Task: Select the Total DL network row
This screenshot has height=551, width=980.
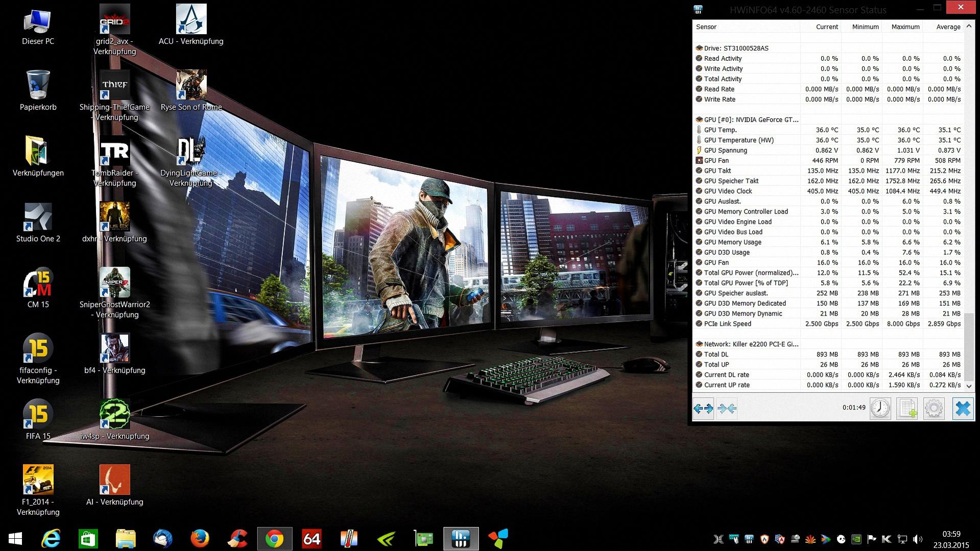Action: pos(828,354)
